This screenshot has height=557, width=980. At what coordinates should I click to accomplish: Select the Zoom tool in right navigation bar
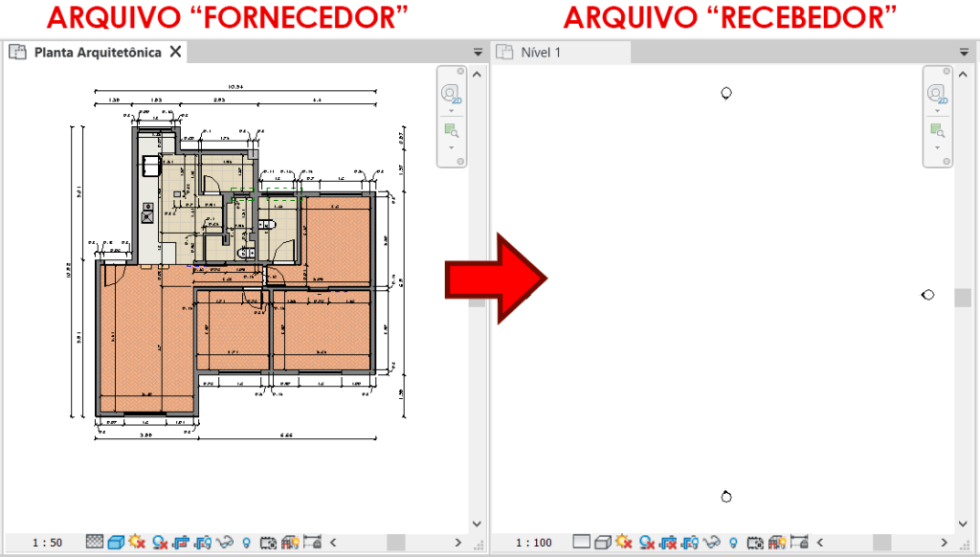tap(938, 131)
